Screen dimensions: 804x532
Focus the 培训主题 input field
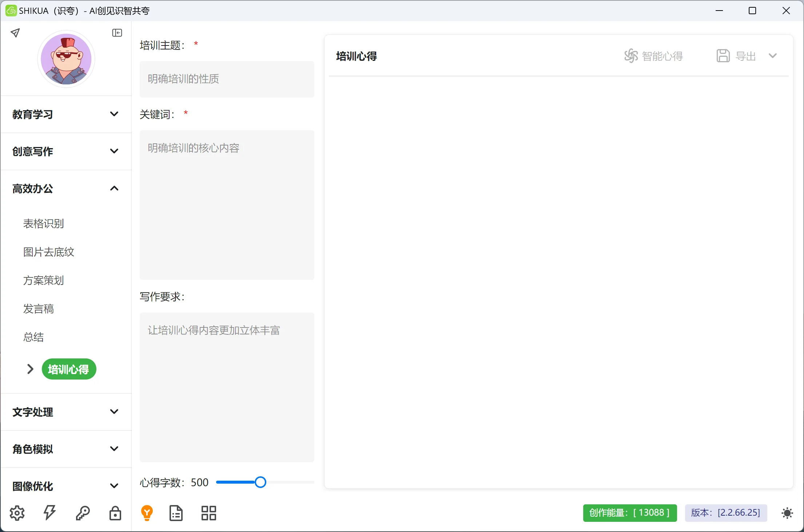(x=227, y=79)
